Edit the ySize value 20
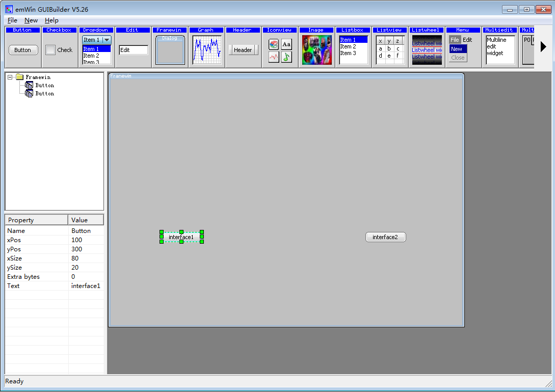 [x=86, y=267]
